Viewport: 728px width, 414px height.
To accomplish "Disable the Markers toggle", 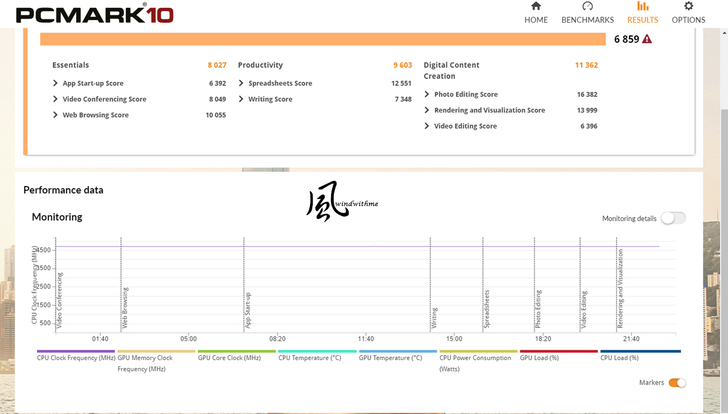I will pos(677,383).
